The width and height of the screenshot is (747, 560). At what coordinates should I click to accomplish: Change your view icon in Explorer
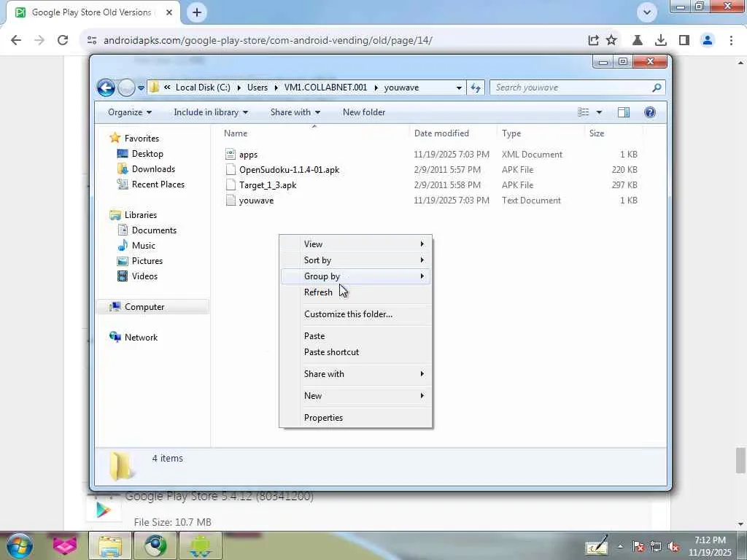pos(584,112)
